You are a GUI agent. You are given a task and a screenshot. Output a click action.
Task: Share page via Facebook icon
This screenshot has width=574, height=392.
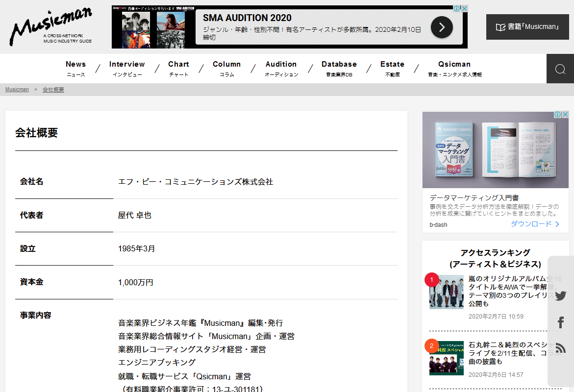560,322
